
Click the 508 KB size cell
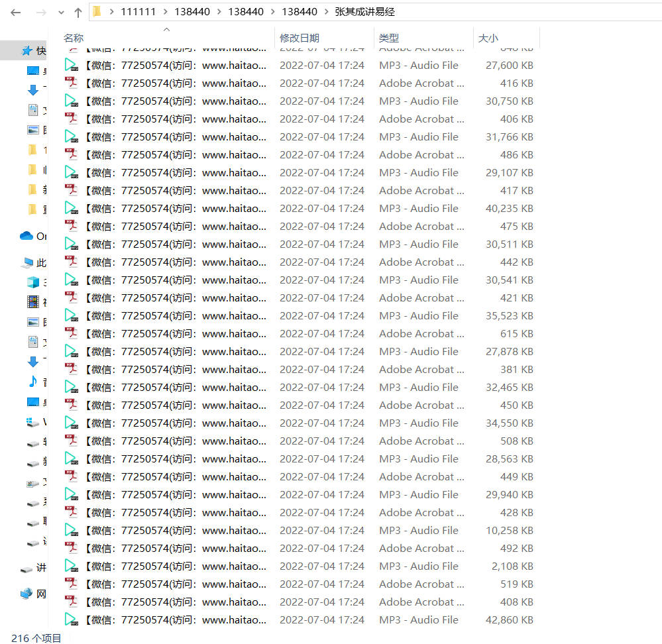point(517,441)
